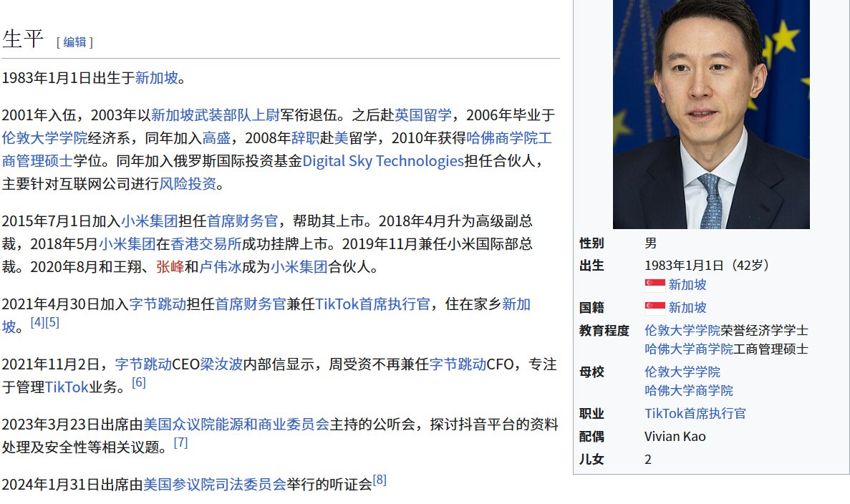Open citation [7]

click(180, 442)
